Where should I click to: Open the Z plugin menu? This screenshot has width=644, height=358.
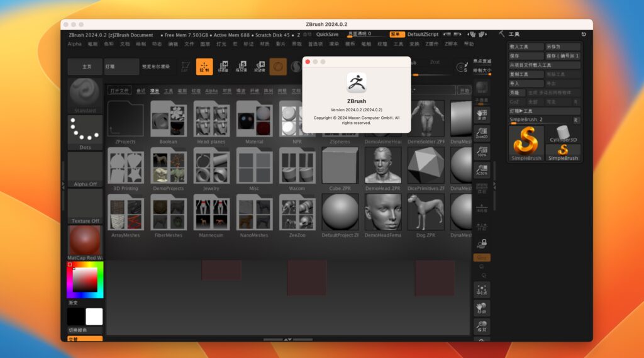(x=431, y=44)
